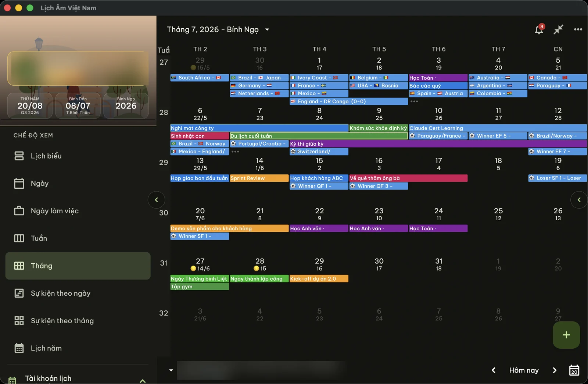Go to next month arrow at bottom
Image resolution: width=588 pixels, height=384 pixels.
555,370
